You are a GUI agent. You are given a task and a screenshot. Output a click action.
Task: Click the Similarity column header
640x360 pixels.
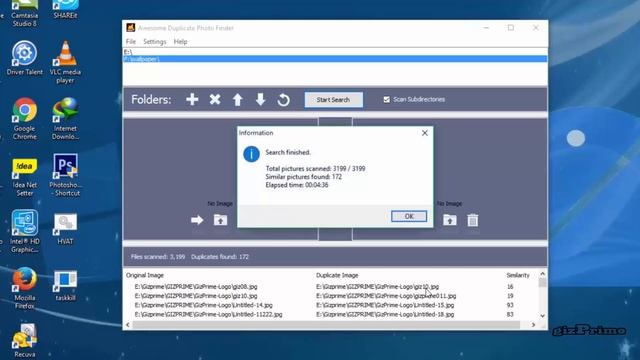(x=518, y=276)
